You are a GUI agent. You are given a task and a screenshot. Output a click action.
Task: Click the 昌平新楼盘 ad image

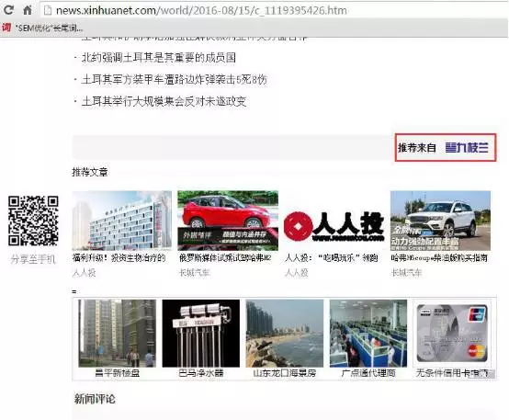pyautogui.click(x=118, y=334)
